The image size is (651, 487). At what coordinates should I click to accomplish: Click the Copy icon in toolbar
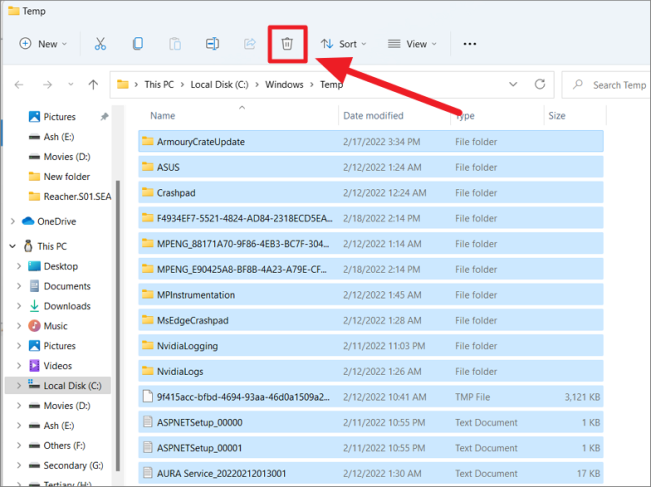point(138,44)
